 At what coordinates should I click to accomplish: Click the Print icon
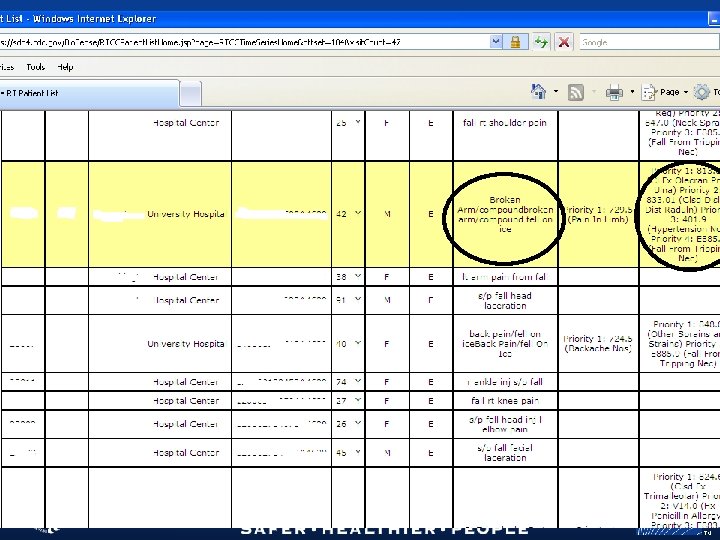pos(614,92)
